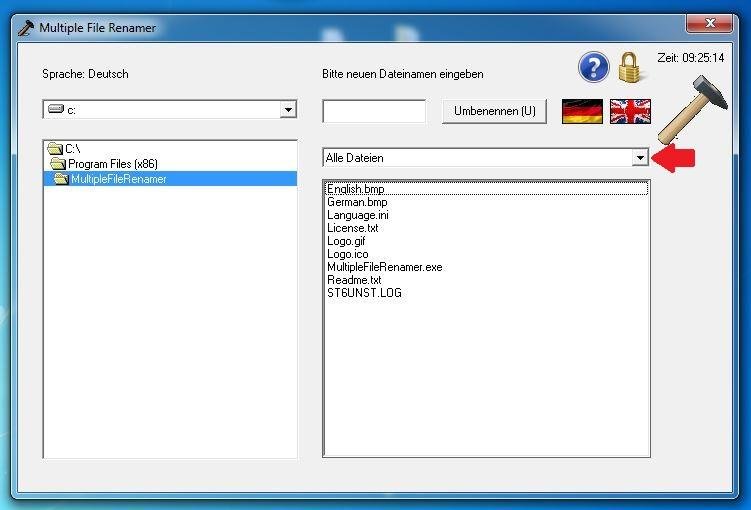Select the MultipleFileRenamer folder
This screenshot has height=510, width=751.
[170, 179]
